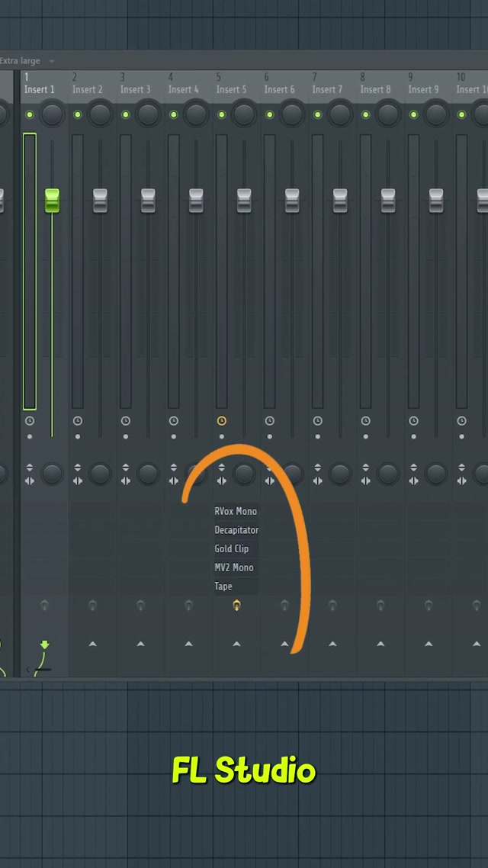Invert polarity on Insert 3 with up-down arrows
Image resolution: width=488 pixels, height=868 pixels.
[x=125, y=468]
